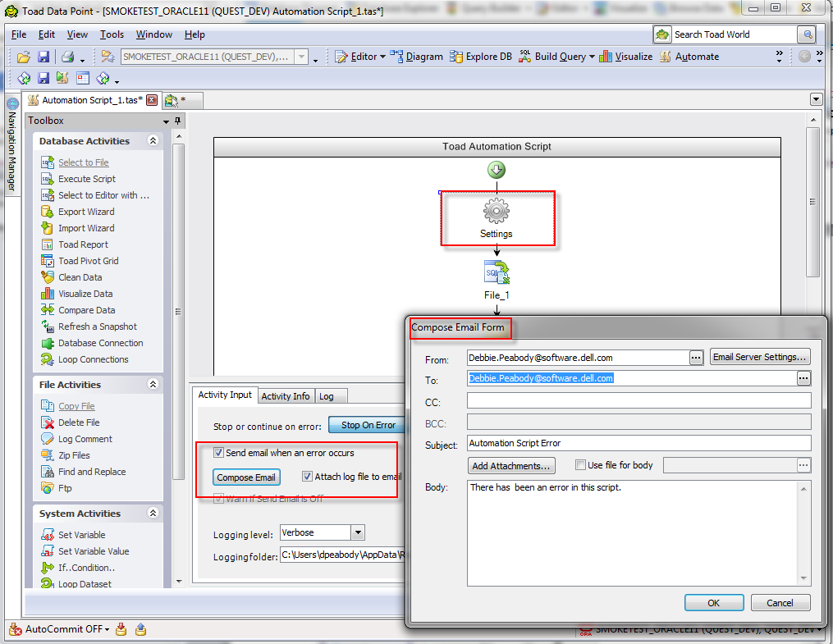
Task: Switch to the Log tab
Action: coord(326,396)
